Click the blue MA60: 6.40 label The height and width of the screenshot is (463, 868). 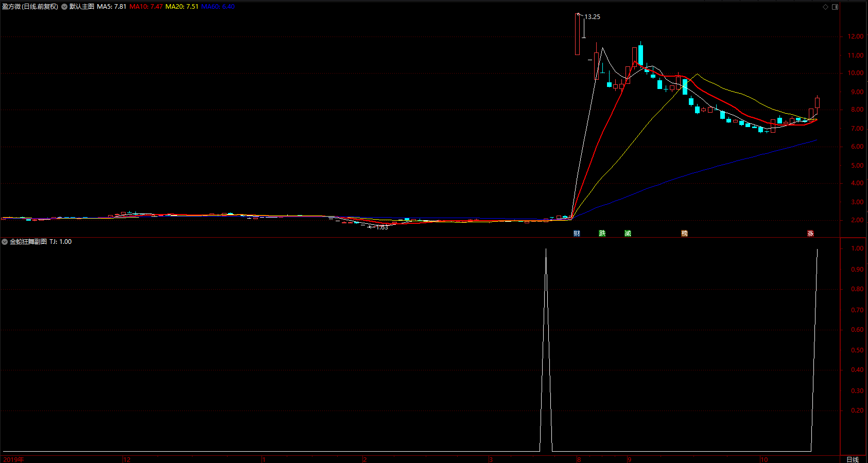(218, 7)
